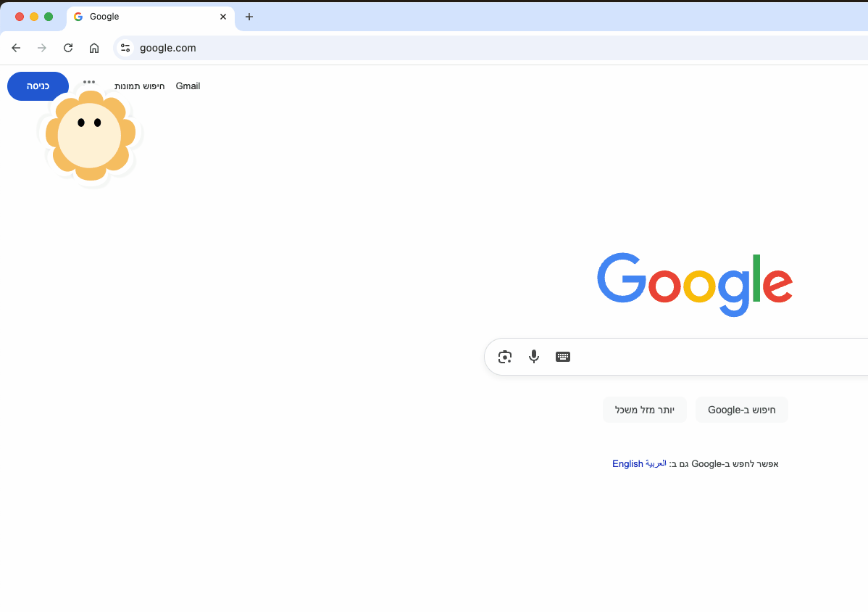Screen dimensions: 868x612
Task: Open a new browser tab
Action: pos(249,17)
